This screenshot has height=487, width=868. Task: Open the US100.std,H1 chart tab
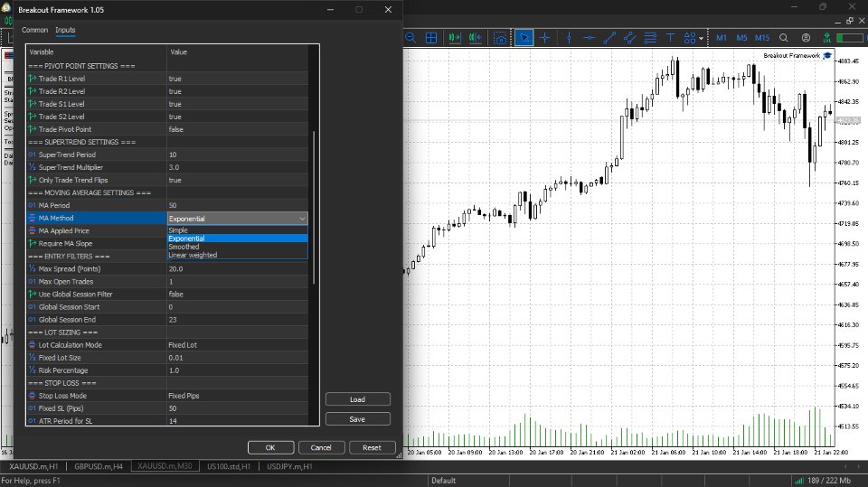tap(229, 466)
